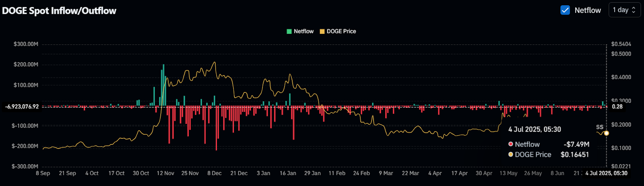Image resolution: width=644 pixels, height=186 pixels.
Task: Click the $0.4000 right axis label
Action: [621, 77]
